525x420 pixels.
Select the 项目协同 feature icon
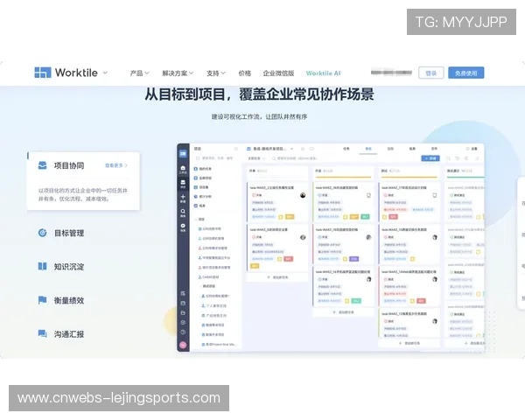point(43,165)
